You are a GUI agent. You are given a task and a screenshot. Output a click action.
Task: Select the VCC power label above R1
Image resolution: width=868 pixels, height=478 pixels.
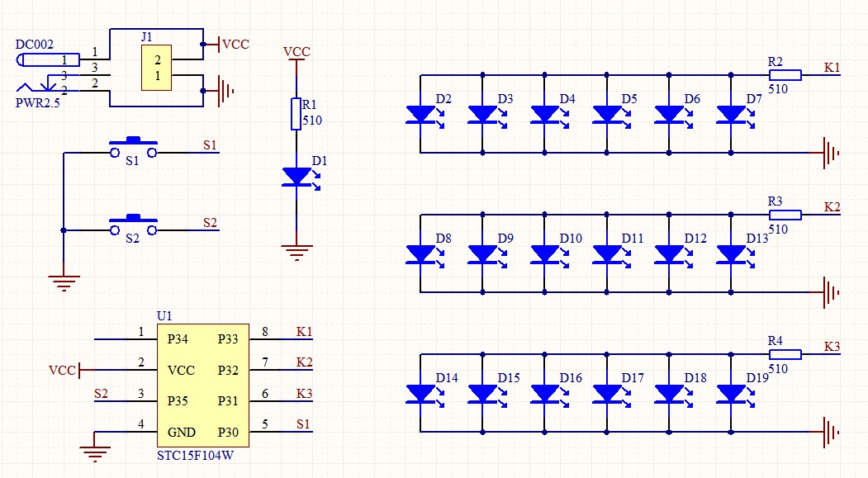296,51
